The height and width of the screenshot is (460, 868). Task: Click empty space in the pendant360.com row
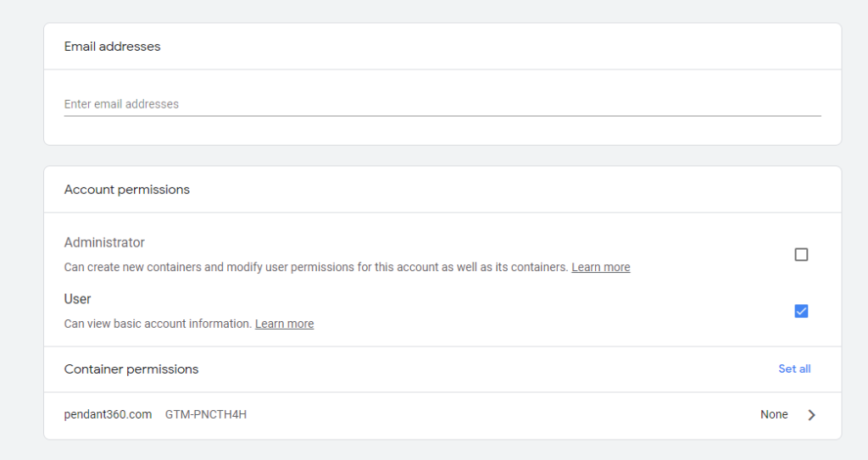pos(498,415)
